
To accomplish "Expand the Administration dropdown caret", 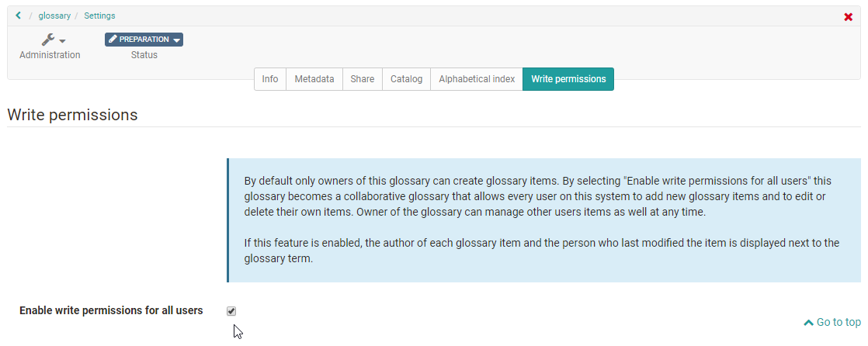I will [63, 41].
